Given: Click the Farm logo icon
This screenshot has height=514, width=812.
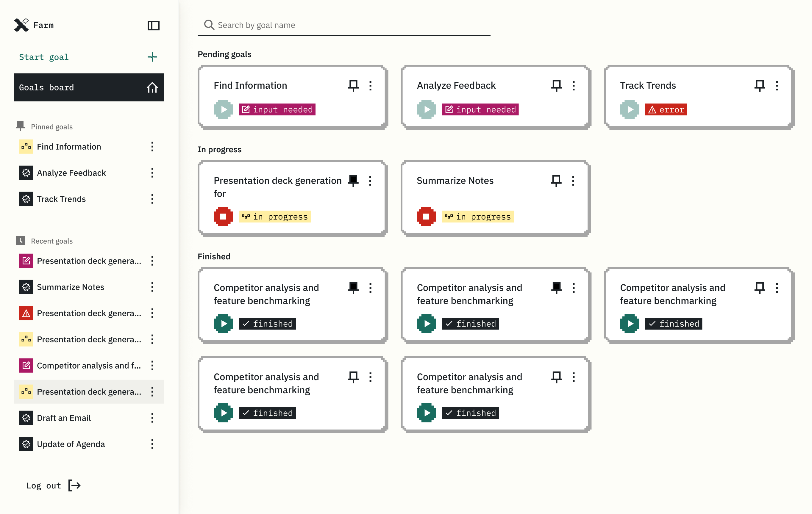Looking at the screenshot, I should [21, 25].
